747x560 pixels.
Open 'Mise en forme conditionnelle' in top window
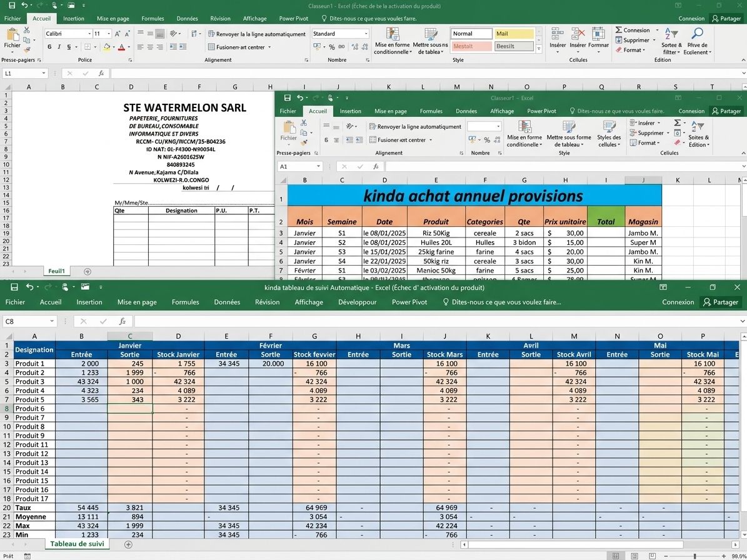click(x=392, y=41)
